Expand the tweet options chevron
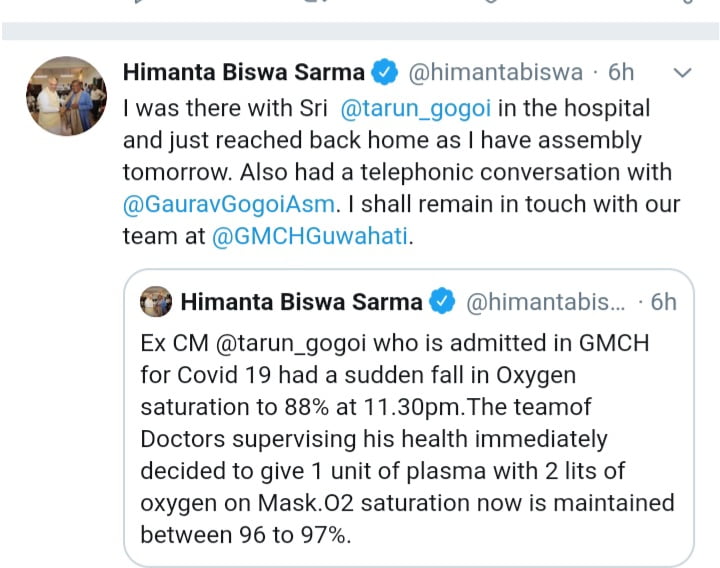Viewport: 720px width, 568px height. [683, 73]
